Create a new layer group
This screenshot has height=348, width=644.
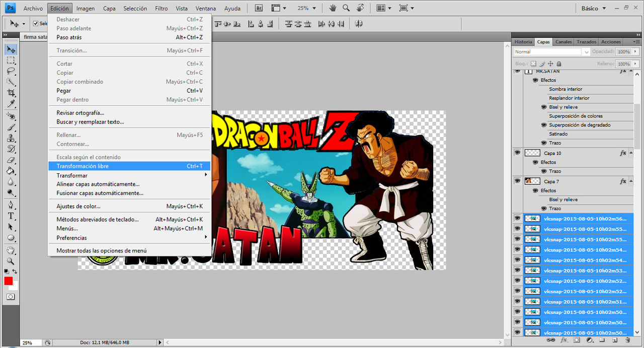tap(602, 340)
